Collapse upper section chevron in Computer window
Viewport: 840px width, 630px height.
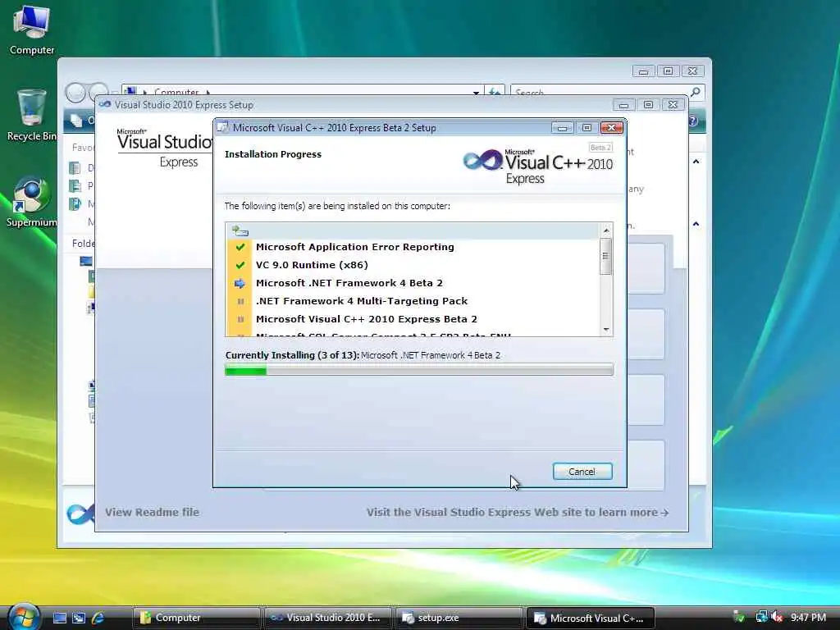pos(696,162)
